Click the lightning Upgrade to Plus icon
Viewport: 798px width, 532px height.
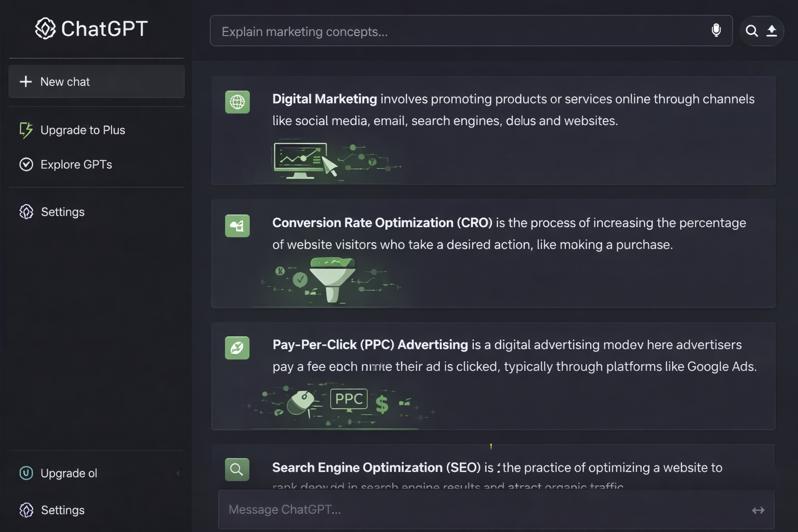tap(26, 130)
